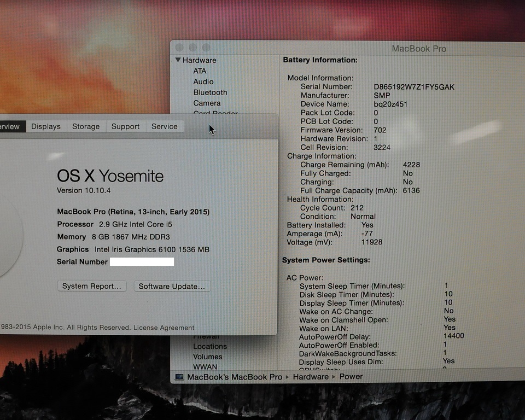Select Camera in Hardware sidebar
This screenshot has height=420, width=525.
(x=207, y=103)
